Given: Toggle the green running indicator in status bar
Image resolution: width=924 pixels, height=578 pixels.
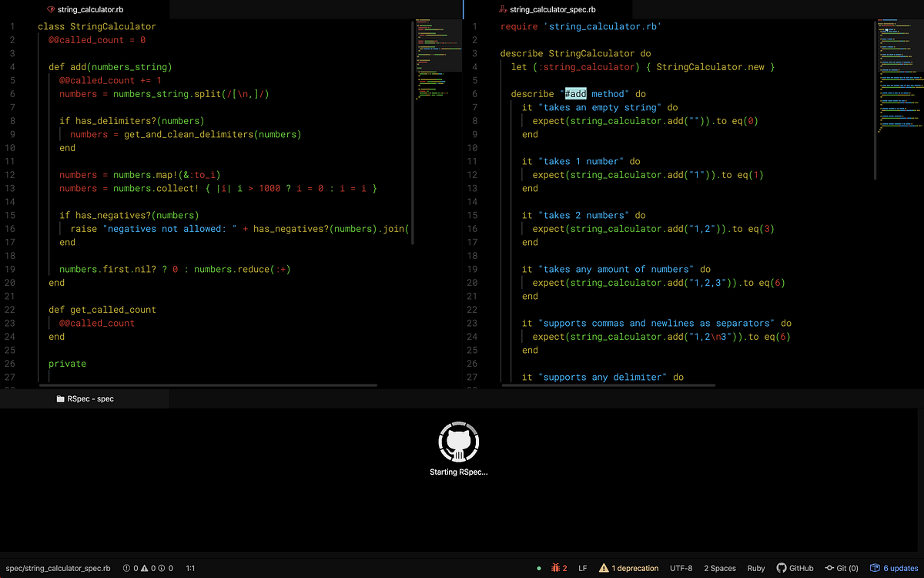Looking at the screenshot, I should (539, 568).
